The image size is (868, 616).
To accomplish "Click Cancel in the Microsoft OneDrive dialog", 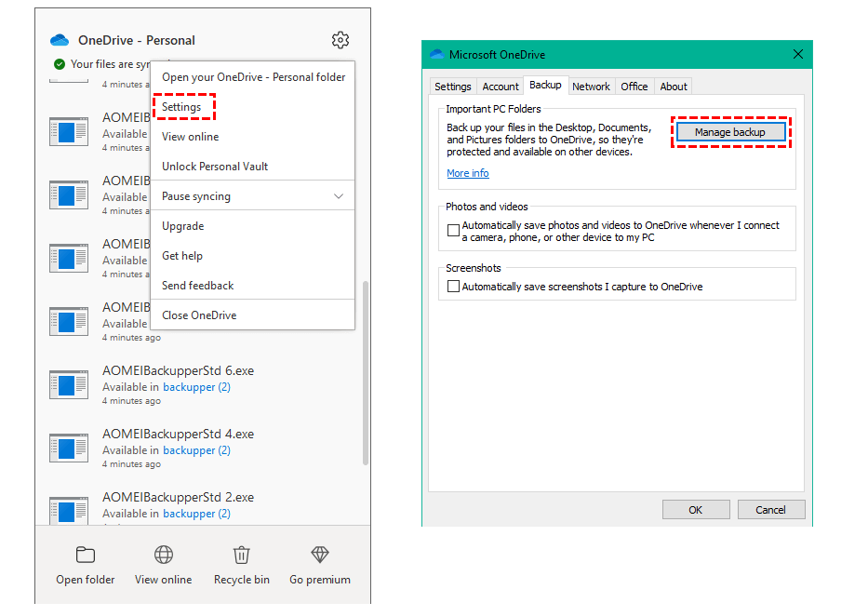I will coord(770,510).
